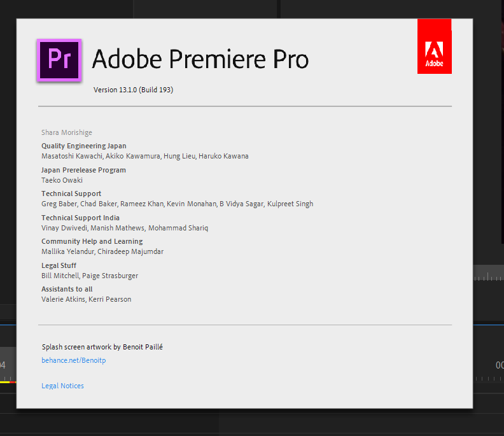Click the 'Quality Engineering Japan' credits heading
This screenshot has width=504, height=436.
[84, 146]
